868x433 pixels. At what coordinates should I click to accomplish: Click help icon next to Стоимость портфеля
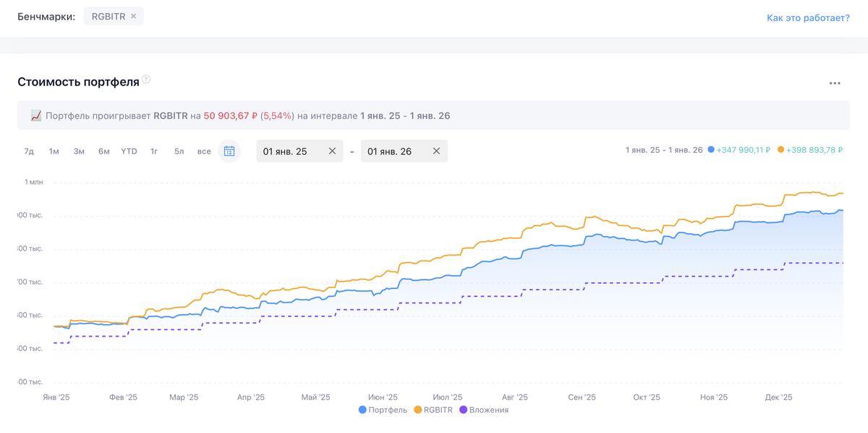[146, 79]
